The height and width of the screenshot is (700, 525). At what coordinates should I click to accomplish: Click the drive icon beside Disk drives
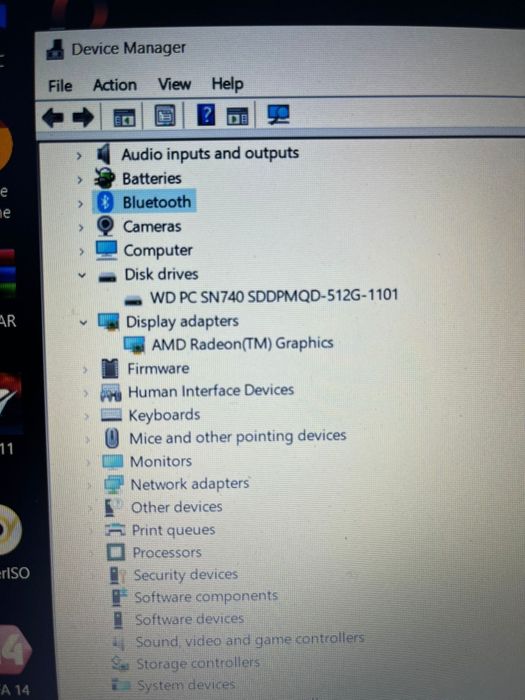pos(107,278)
